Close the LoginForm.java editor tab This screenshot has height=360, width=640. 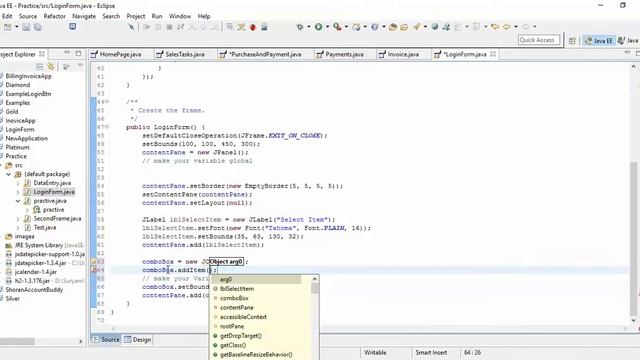click(493, 54)
